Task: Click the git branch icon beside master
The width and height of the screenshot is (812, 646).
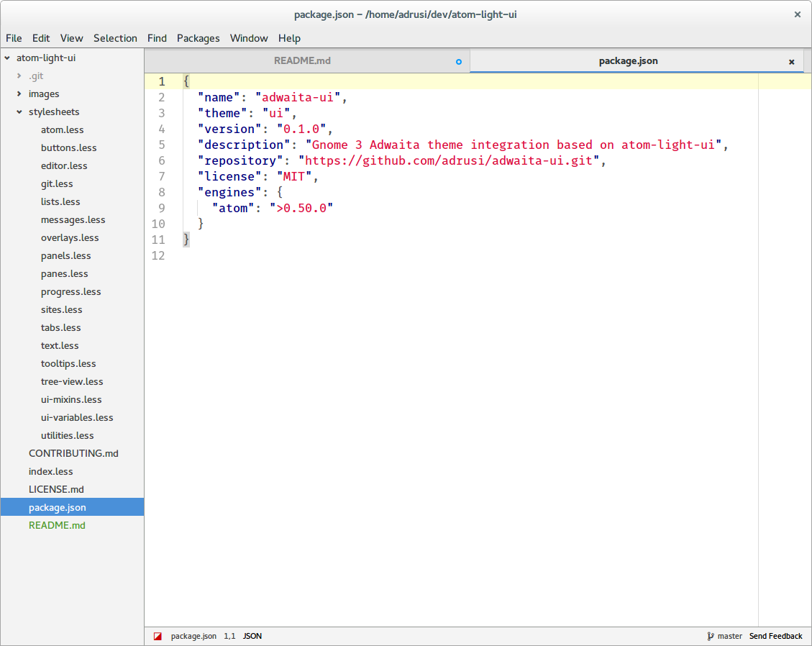Action: (x=711, y=636)
